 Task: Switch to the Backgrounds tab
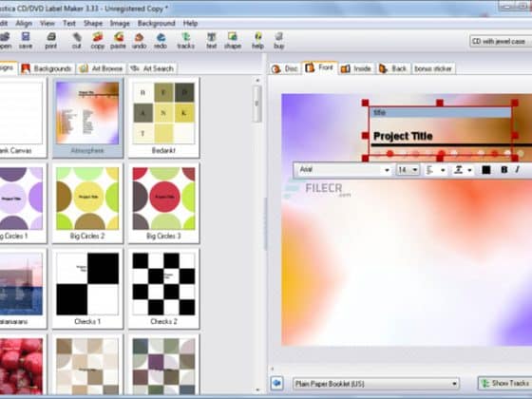[47, 68]
